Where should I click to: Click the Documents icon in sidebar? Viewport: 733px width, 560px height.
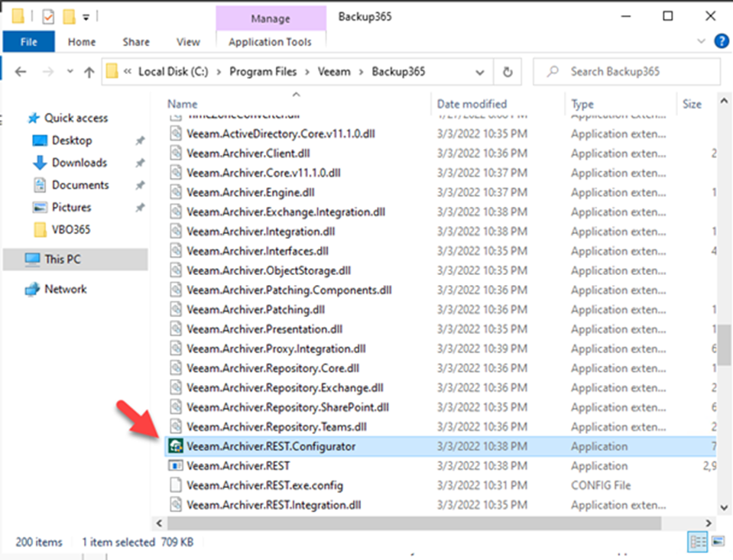(40, 185)
